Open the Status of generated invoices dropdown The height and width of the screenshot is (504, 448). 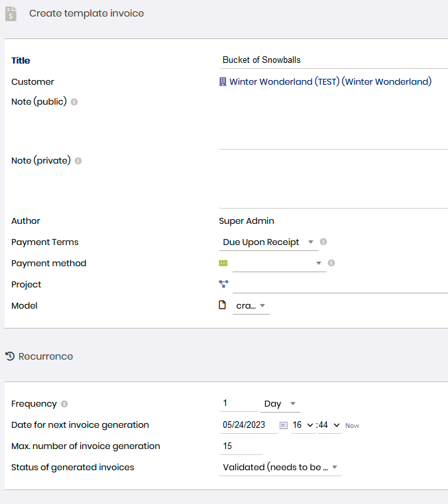tap(280, 468)
